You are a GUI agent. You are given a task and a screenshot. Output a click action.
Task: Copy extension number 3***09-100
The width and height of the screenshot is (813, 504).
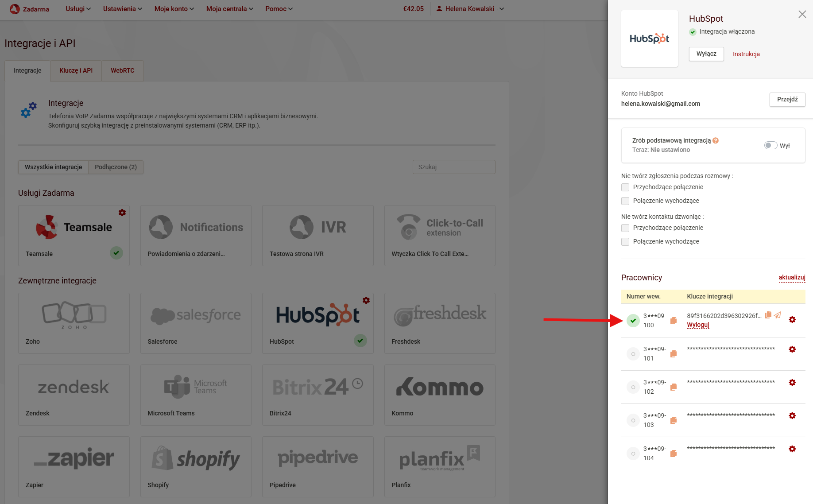(x=674, y=321)
